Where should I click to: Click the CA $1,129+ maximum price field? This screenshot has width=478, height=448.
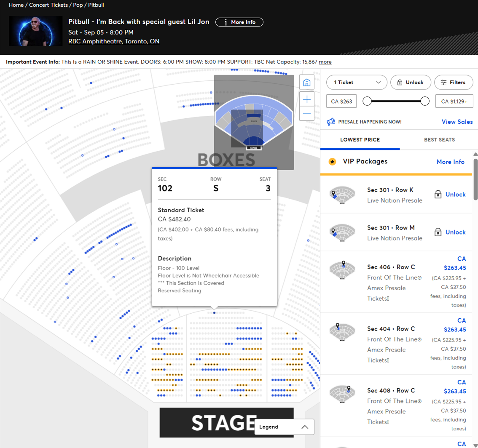pyautogui.click(x=454, y=101)
